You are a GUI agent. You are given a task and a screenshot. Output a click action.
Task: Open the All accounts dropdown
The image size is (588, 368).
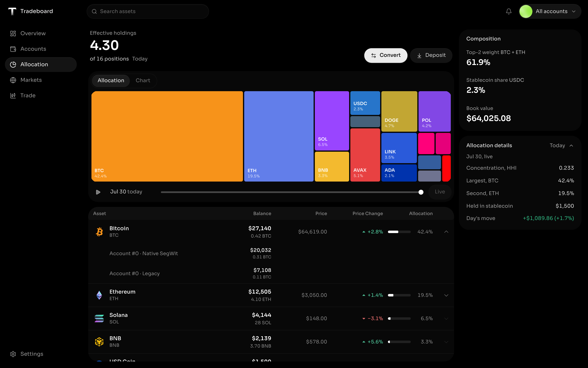550,11
